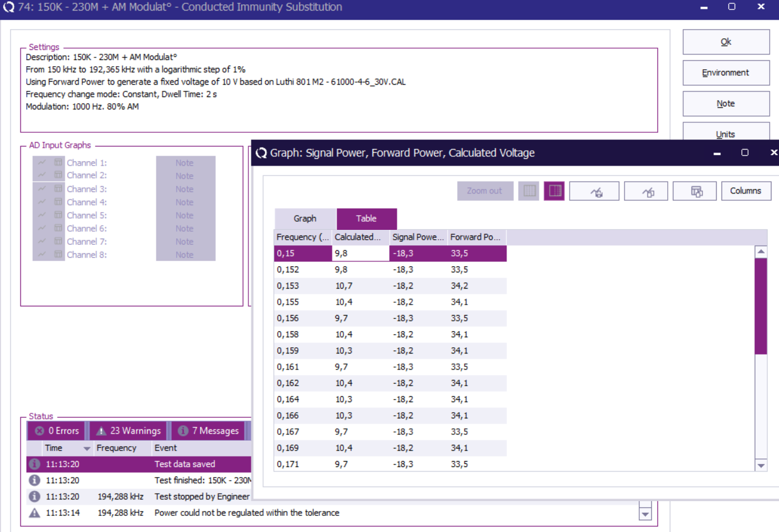Open the table icon for Channel 8
This screenshot has height=532, width=779.
[x=57, y=254]
